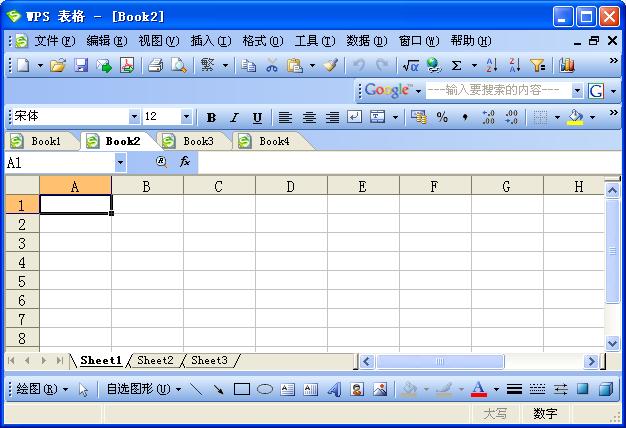The image size is (626, 428).
Task: Toggle wrap text in cell
Action: click(355, 117)
